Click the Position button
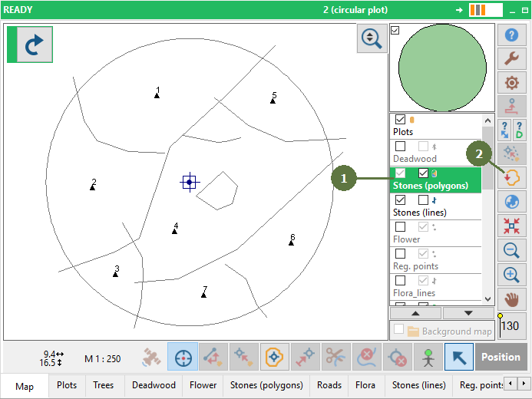Viewport: 532px width, 399px height. pos(501,357)
